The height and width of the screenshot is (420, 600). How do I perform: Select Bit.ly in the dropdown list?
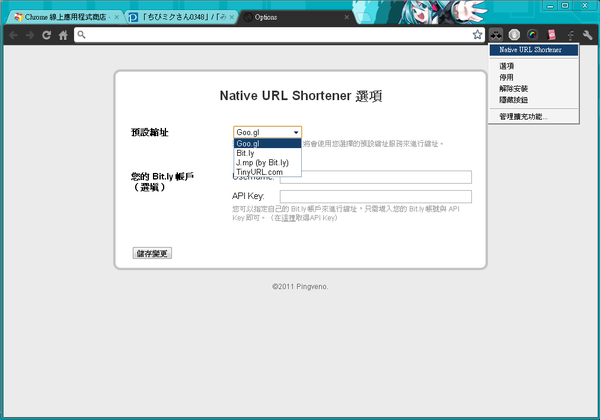267,153
